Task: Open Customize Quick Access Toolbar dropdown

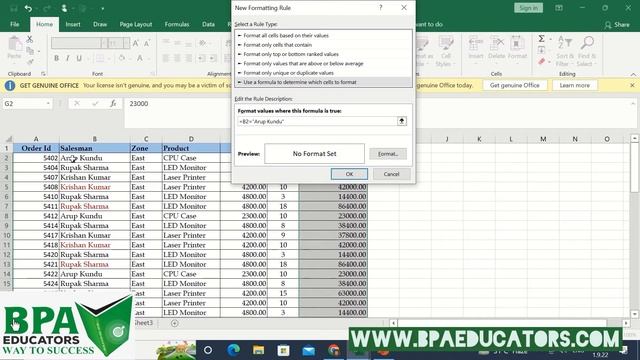Action: click(x=103, y=8)
